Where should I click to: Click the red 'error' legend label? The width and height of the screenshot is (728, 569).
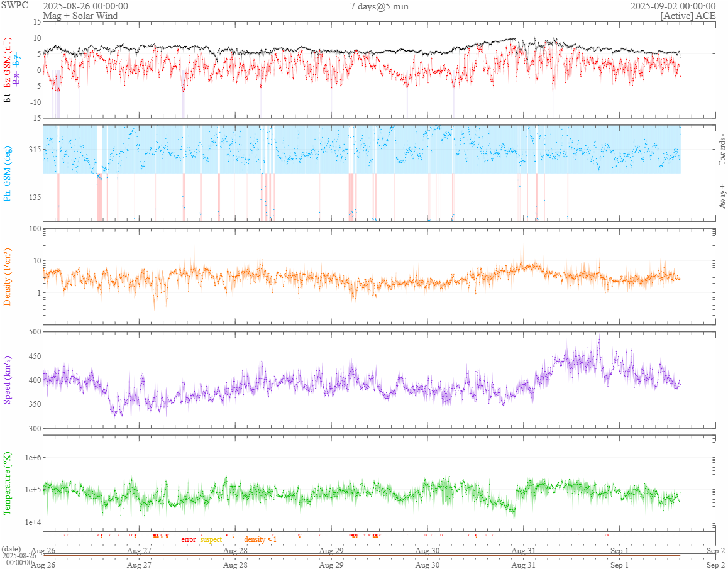pyautogui.click(x=189, y=539)
